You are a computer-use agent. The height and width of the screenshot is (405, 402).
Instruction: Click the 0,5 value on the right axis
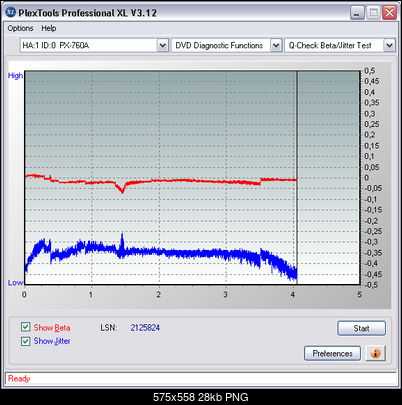(369, 71)
